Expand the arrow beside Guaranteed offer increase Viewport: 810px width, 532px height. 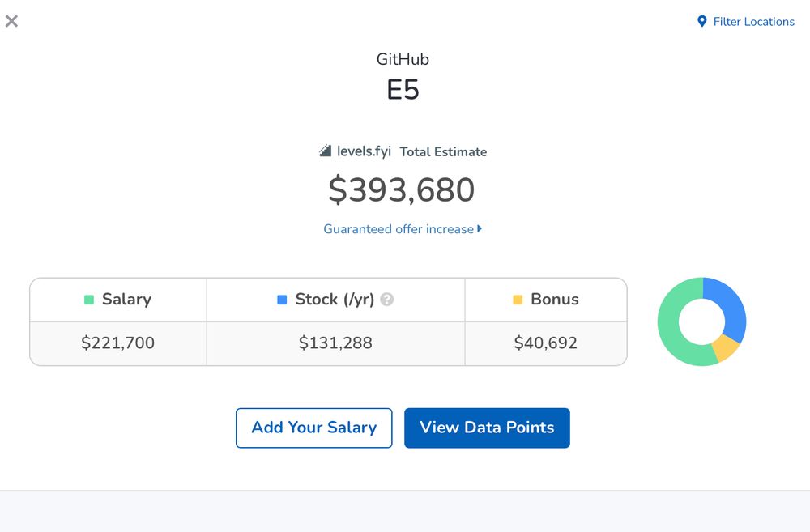pos(480,228)
